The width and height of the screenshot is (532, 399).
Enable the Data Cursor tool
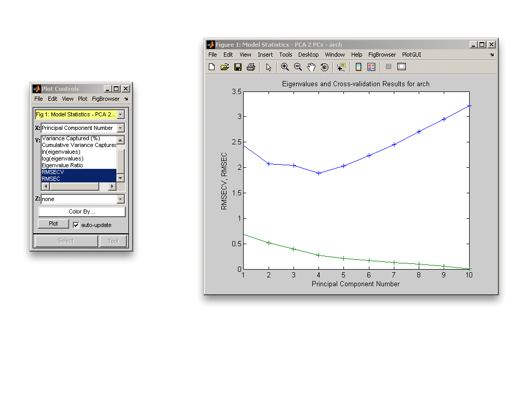(x=341, y=67)
